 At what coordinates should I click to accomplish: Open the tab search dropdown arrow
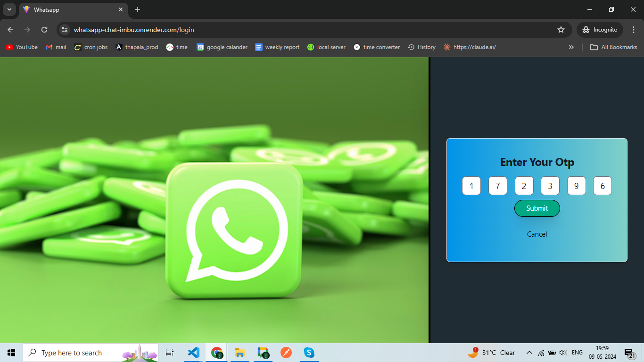pyautogui.click(x=9, y=9)
